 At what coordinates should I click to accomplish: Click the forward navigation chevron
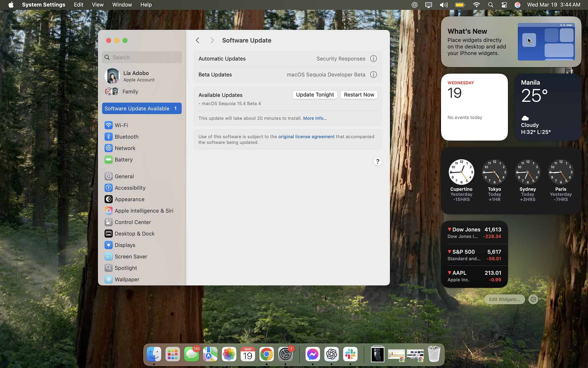[x=212, y=40]
